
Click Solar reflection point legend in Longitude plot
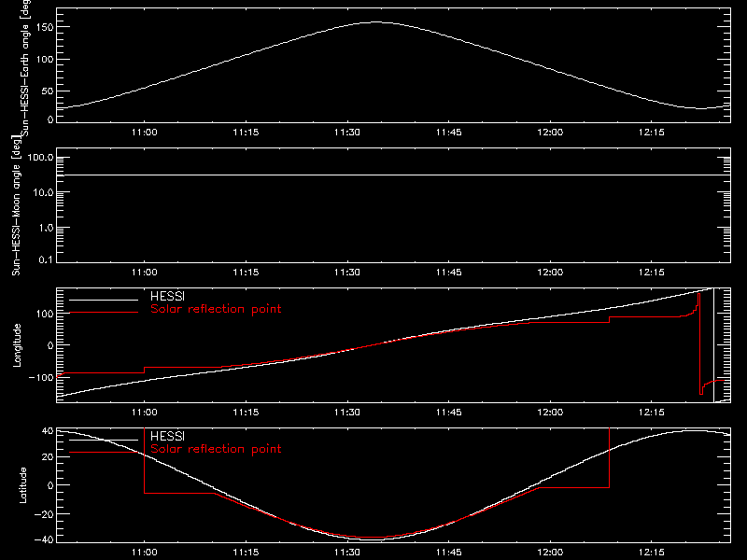(216, 309)
